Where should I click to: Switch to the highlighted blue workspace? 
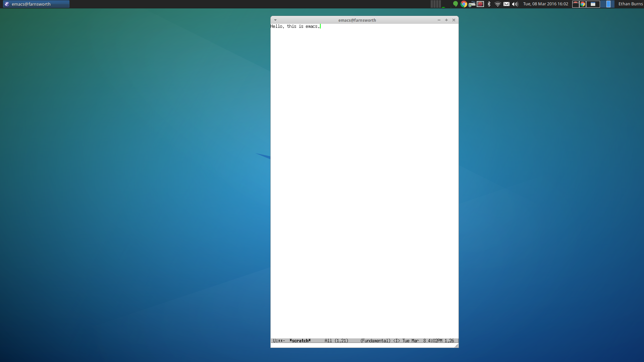point(607,4)
